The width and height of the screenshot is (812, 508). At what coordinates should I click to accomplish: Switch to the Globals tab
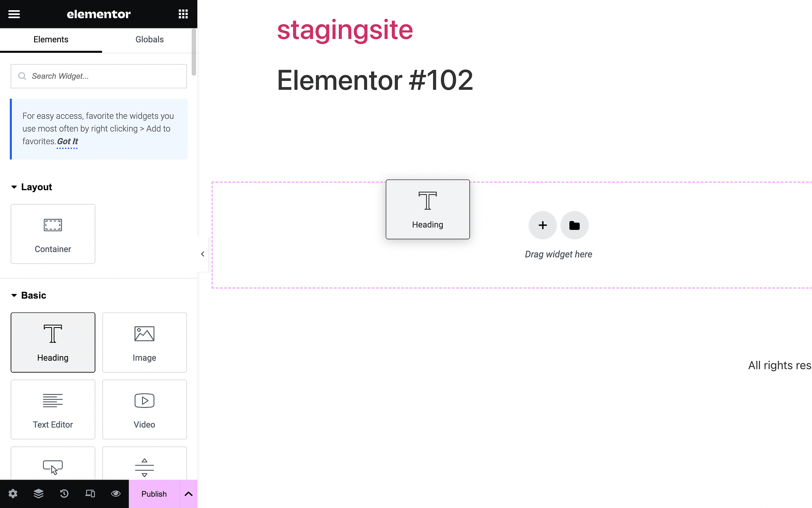coord(149,39)
